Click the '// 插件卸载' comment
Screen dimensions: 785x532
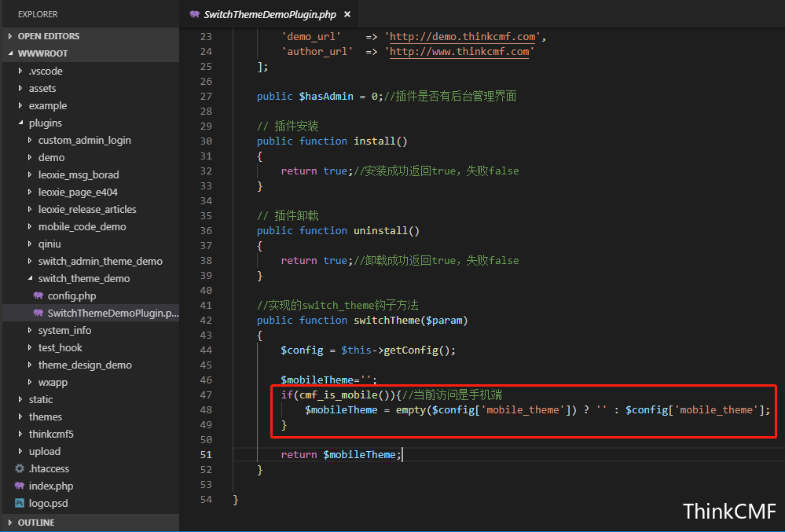288,215
